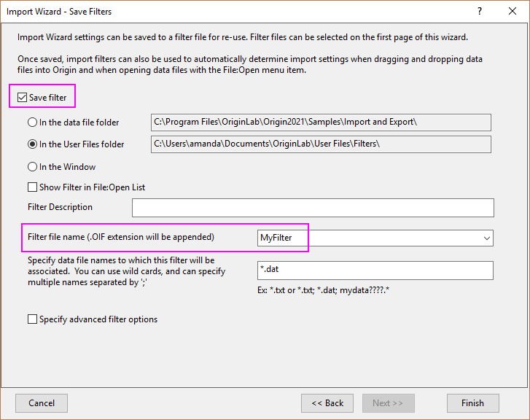Click the Save filter label text
Image resolution: width=530 pixels, height=420 pixels.
52,98
